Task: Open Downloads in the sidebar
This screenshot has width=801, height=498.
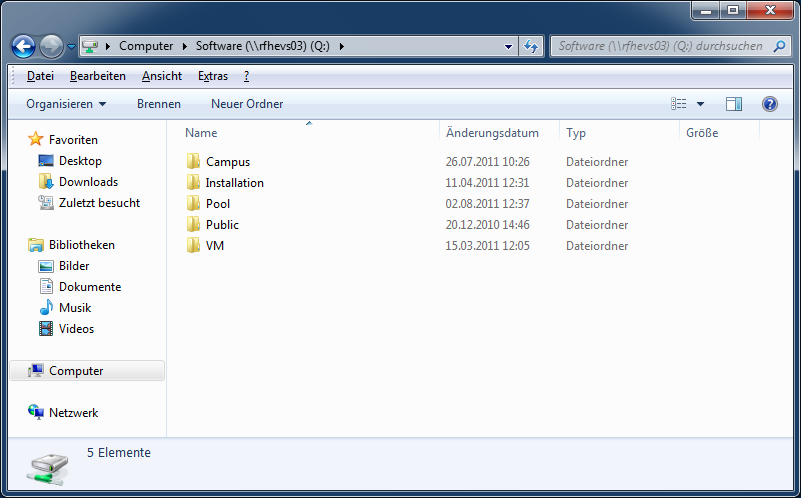Action: coord(88,182)
